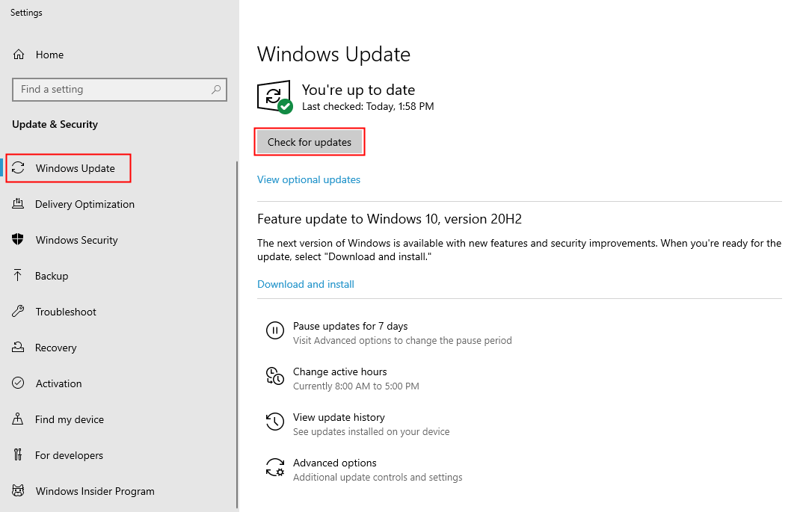Click "Visit Advanced options" pause period text

click(402, 341)
